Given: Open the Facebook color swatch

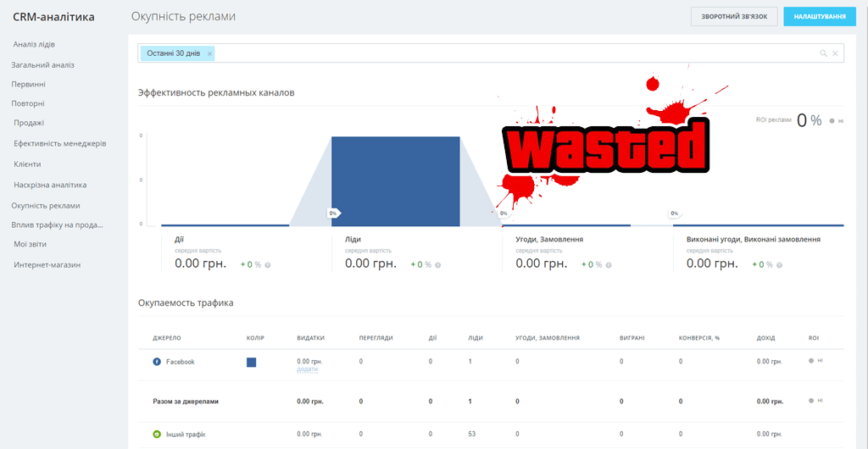Looking at the screenshot, I should (251, 363).
